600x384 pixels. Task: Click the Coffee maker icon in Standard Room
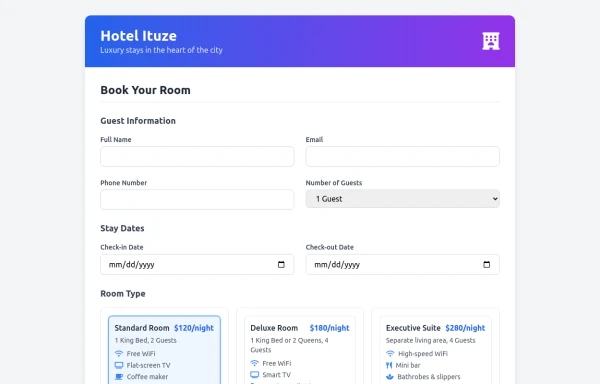[119, 377]
